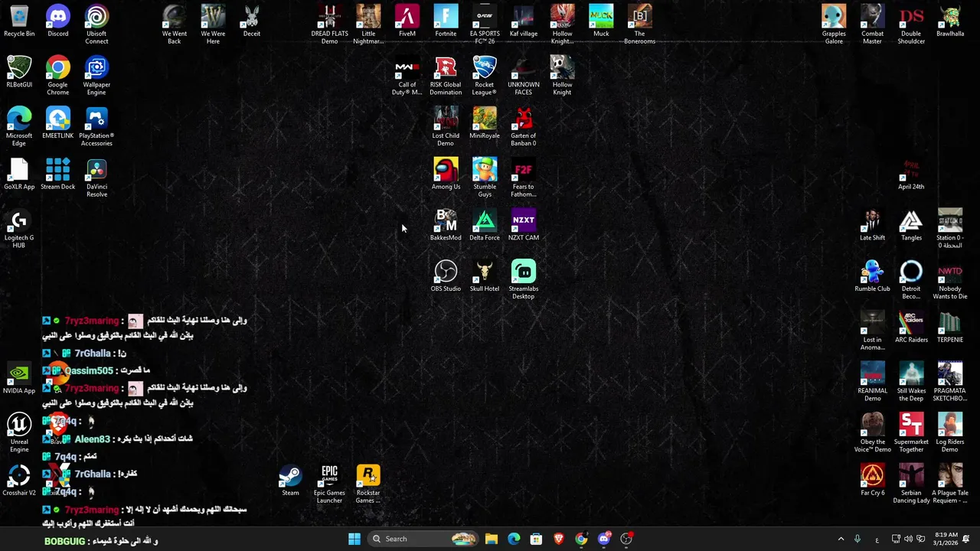The width and height of the screenshot is (980, 551).
Task: Open File Explorer from the taskbar
Action: [492, 539]
